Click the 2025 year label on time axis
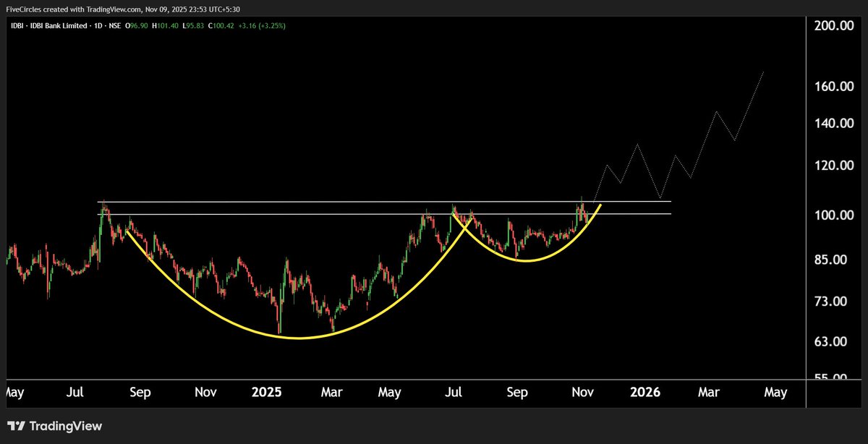The width and height of the screenshot is (868, 444). (266, 393)
